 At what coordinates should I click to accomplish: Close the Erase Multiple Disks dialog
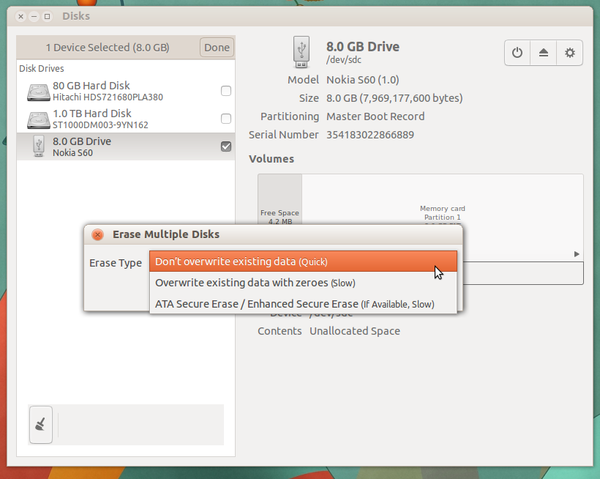(97, 234)
